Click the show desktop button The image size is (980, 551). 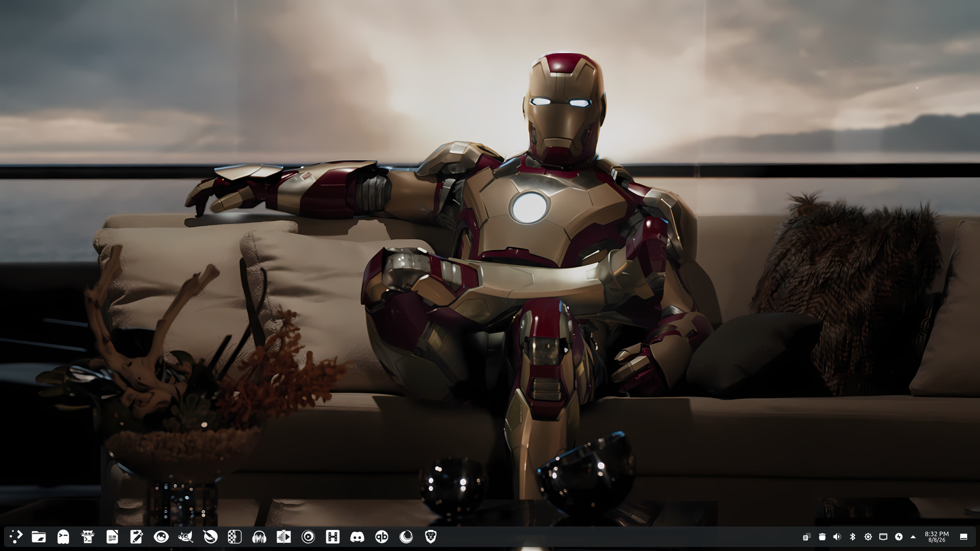964,537
